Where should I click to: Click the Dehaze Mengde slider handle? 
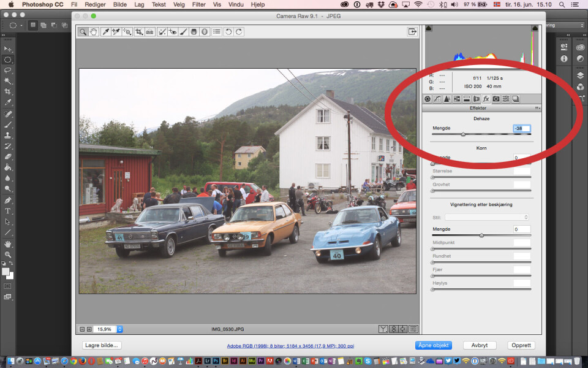pos(463,134)
